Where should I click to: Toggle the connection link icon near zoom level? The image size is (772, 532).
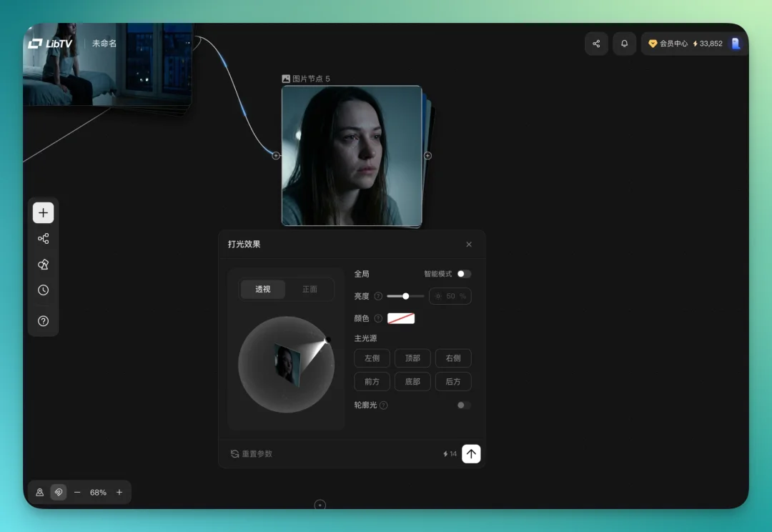coord(59,492)
